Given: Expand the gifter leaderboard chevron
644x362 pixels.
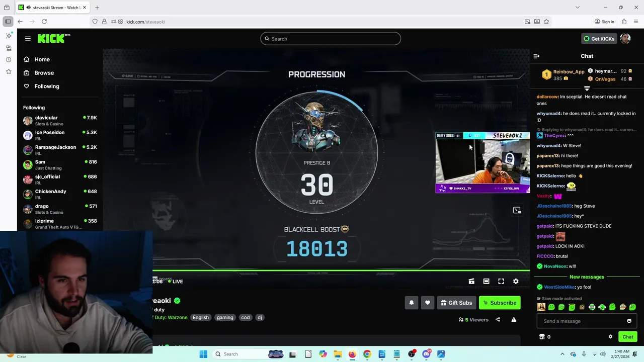Looking at the screenshot, I should (587, 88).
